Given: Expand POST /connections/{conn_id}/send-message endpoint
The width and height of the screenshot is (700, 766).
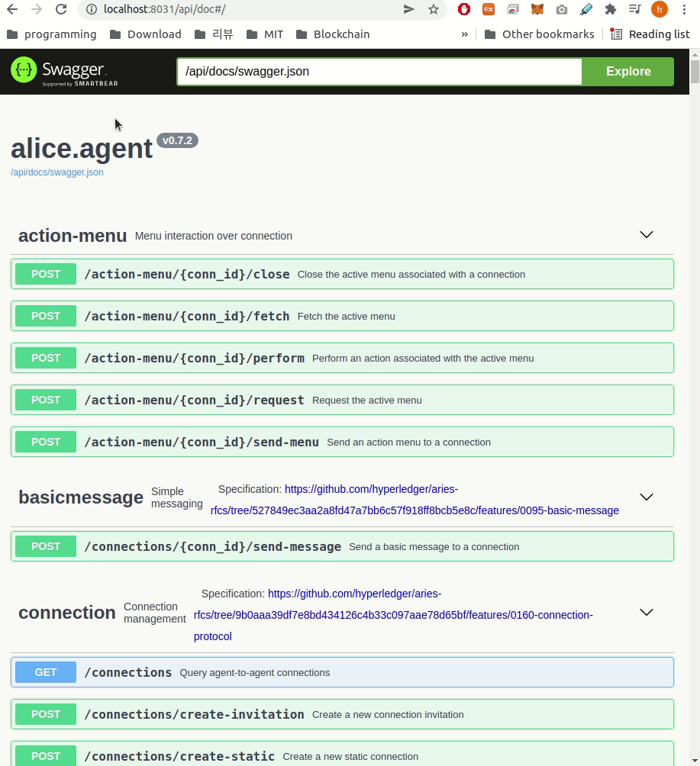Looking at the screenshot, I should click(342, 547).
